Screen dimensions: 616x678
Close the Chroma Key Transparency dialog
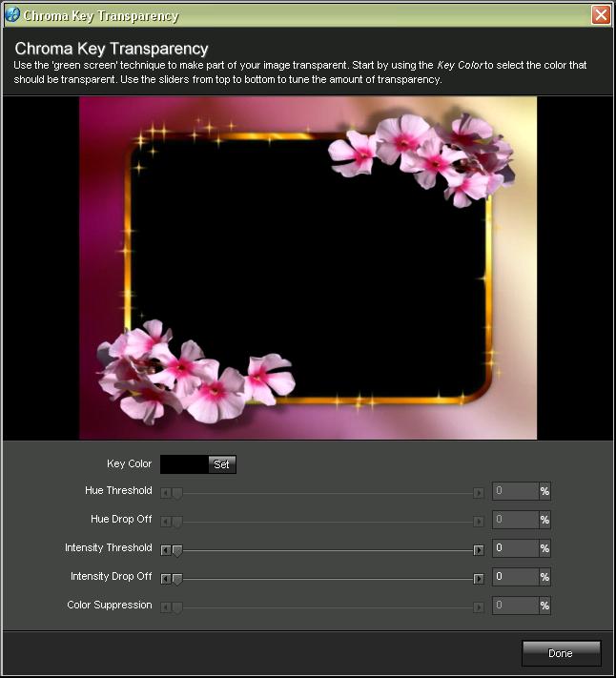pos(601,14)
